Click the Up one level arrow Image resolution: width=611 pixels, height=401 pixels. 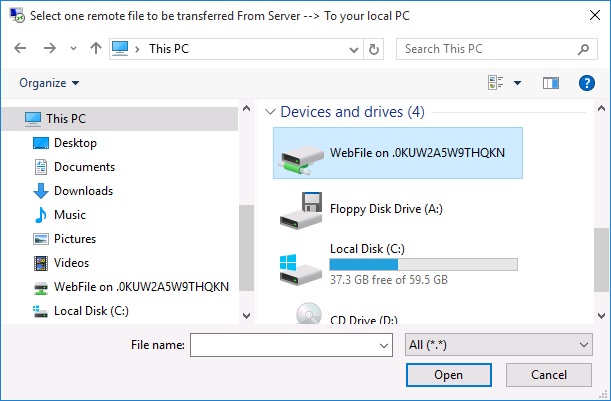click(94, 49)
